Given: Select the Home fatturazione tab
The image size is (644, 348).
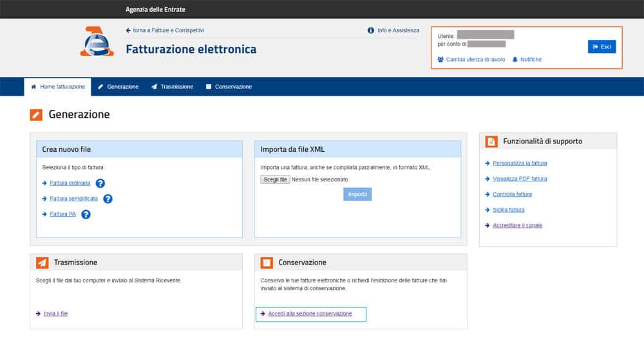Looking at the screenshot, I should (x=58, y=87).
